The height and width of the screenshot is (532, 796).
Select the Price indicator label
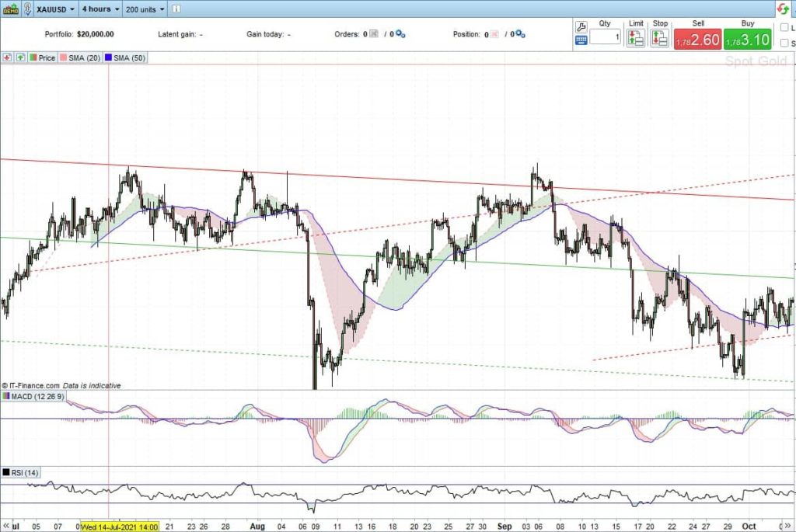[x=47, y=57]
